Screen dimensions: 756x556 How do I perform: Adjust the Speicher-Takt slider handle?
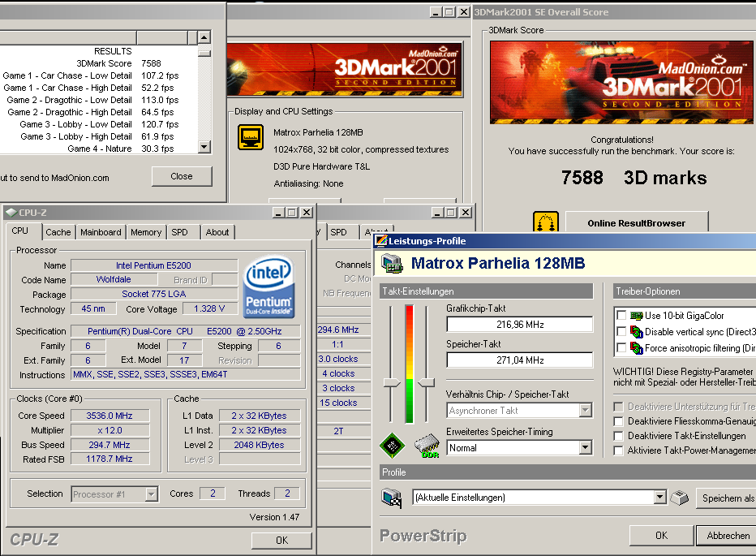click(x=426, y=383)
